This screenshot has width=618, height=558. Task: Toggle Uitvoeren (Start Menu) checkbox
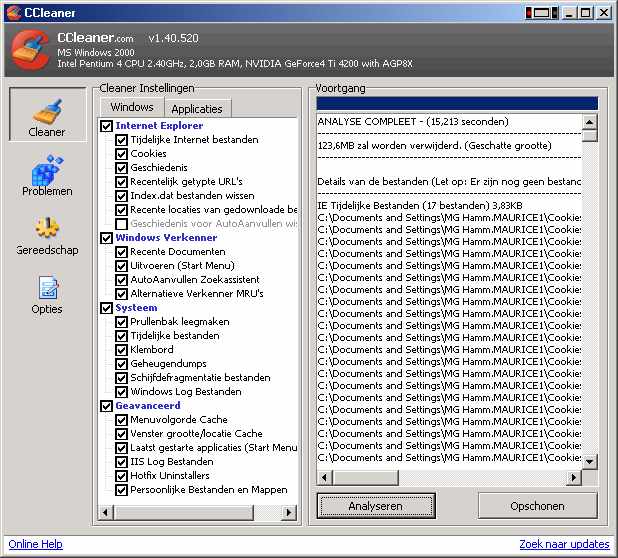[x=121, y=266]
